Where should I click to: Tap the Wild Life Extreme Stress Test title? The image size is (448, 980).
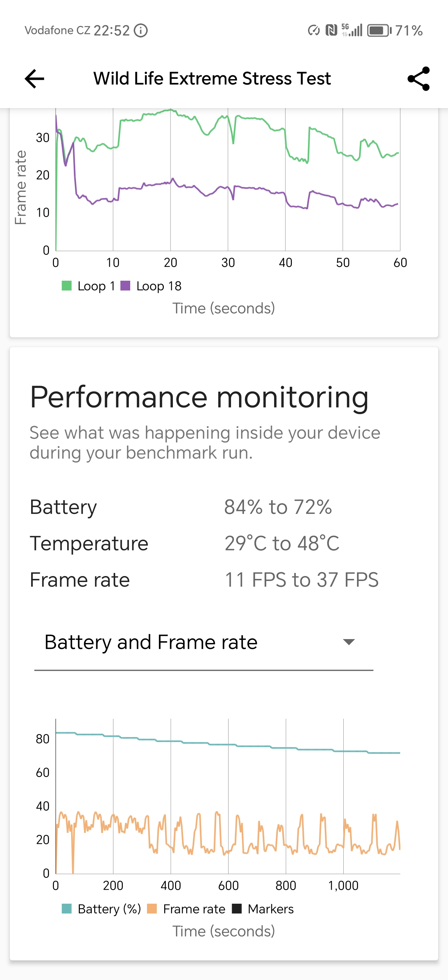tap(212, 79)
